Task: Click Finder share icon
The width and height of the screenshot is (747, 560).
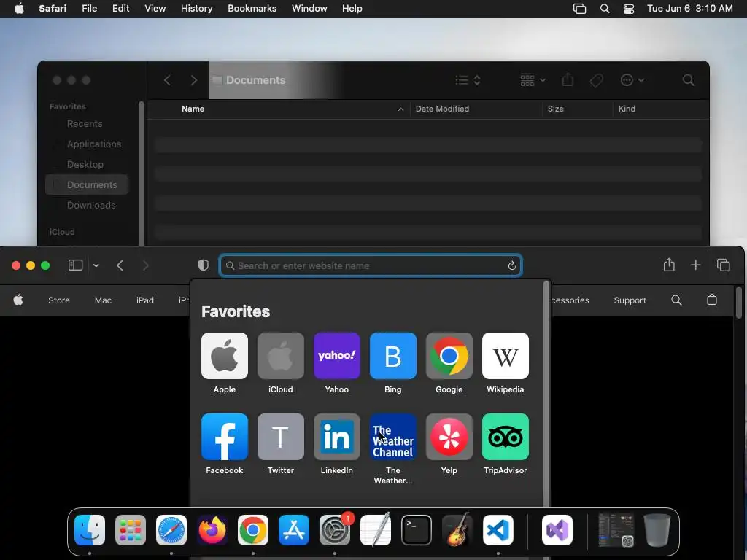Action: 568,79
